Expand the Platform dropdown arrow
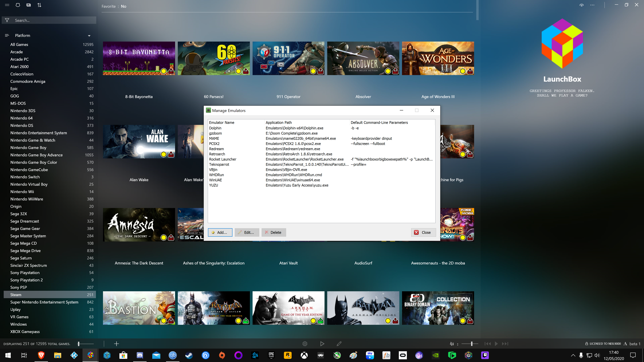Viewport: 644px width, 362px height. tap(89, 36)
